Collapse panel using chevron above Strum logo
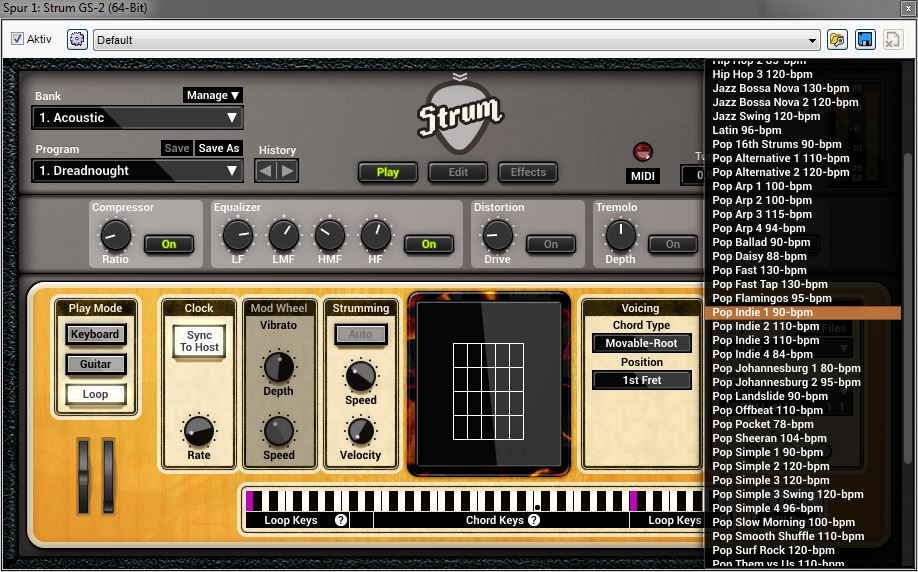This screenshot has width=918, height=572. 460,77
